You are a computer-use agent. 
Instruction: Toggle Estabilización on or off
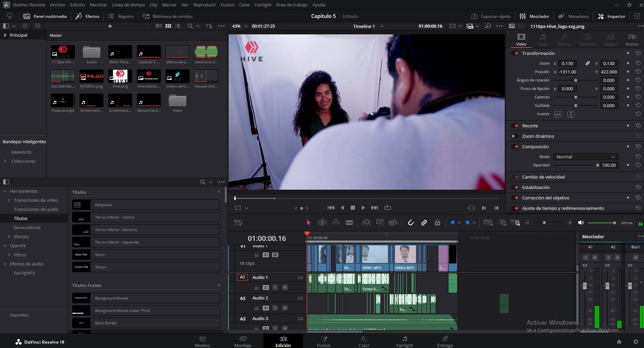[515, 187]
